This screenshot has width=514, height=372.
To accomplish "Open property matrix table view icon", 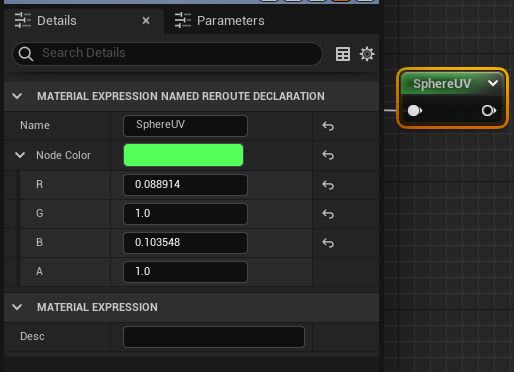I will [x=343, y=54].
